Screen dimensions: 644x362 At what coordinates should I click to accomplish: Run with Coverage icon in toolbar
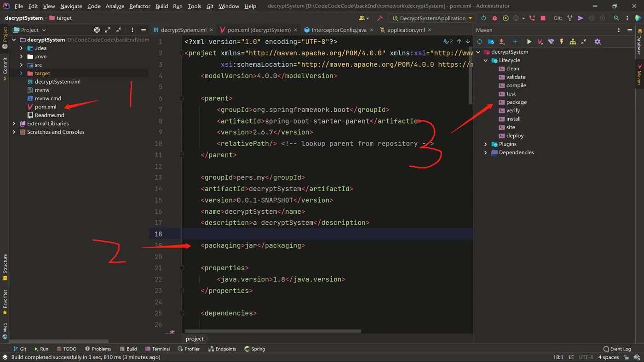506,18
